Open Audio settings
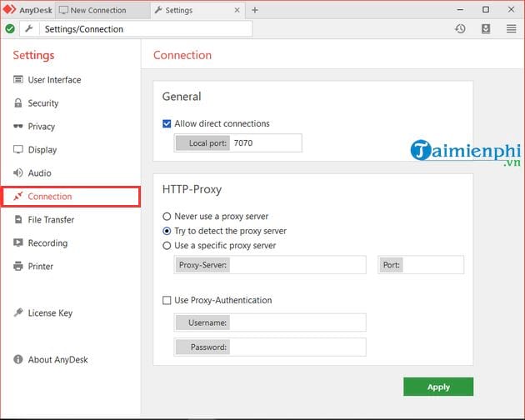The width and height of the screenshot is (525, 420). click(x=39, y=172)
